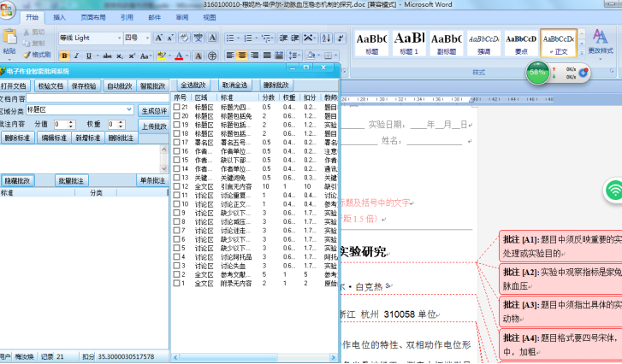This screenshot has width=622, height=364.
Task: Click the 智能批改 button
Action: point(153,85)
